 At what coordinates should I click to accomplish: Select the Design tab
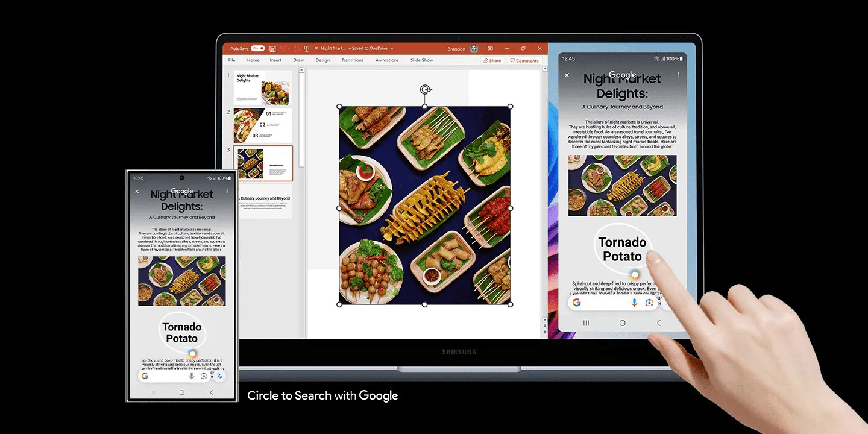[x=322, y=60]
